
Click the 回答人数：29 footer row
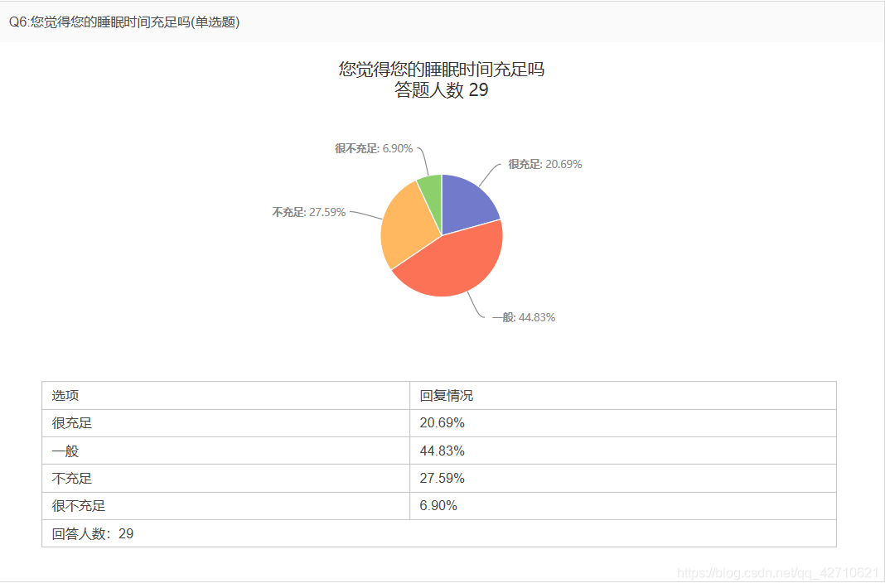(x=439, y=534)
